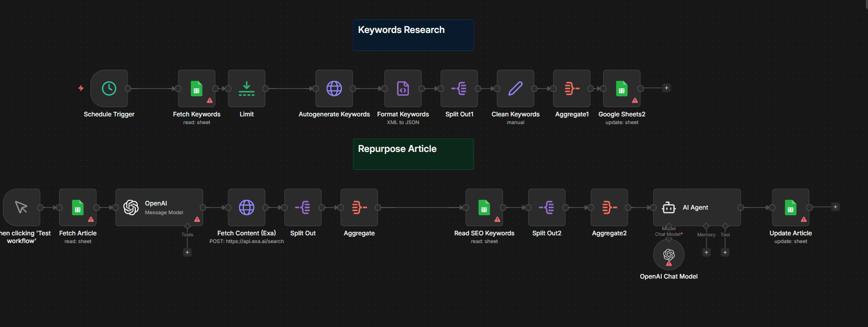Click the Google Sheets2 label text
The image size is (868, 327).
[622, 114]
